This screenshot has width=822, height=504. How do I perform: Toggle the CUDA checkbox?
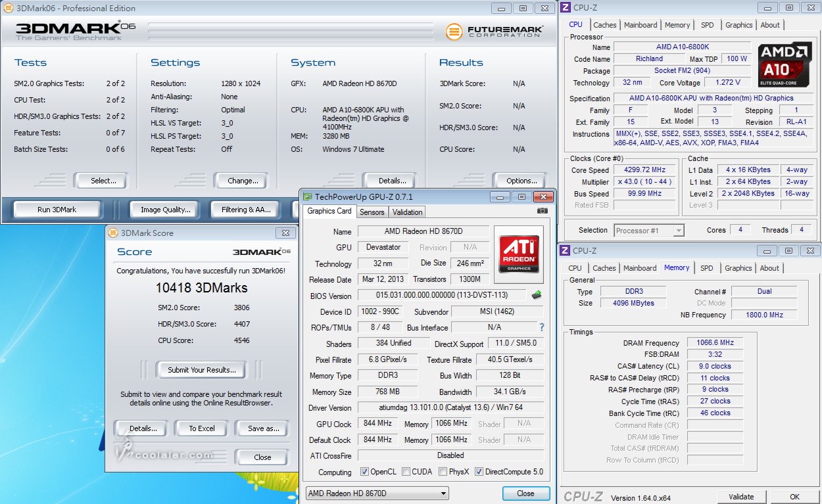tap(406, 472)
